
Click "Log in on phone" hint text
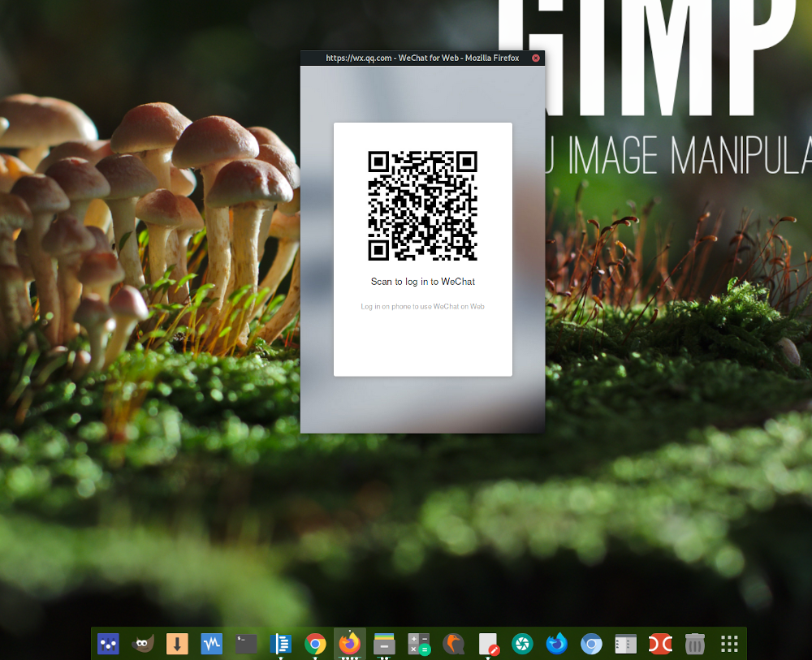point(422,306)
